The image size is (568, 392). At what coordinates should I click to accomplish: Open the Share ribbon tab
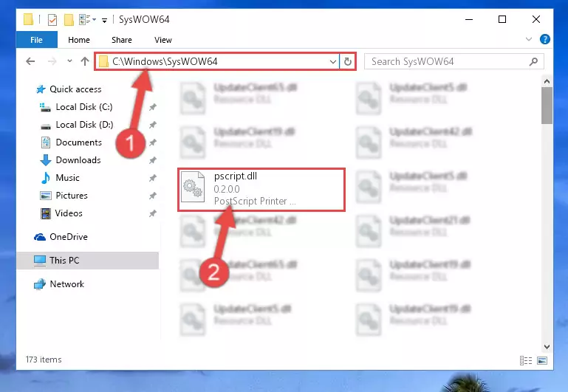121,40
